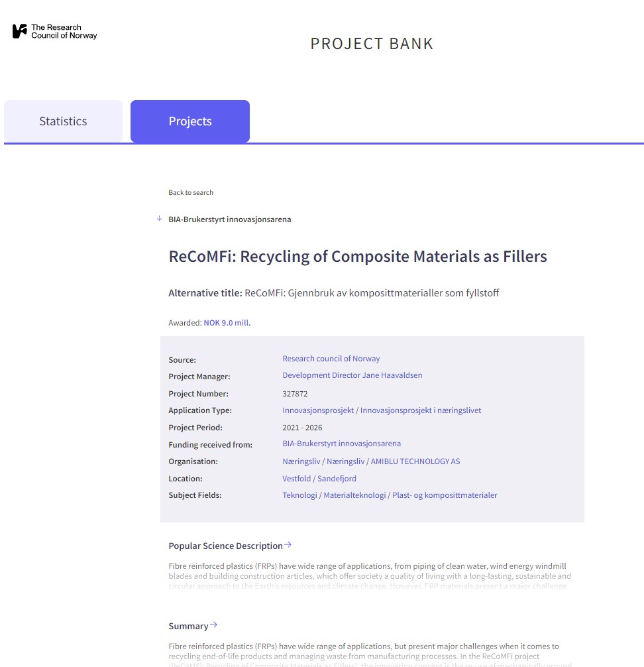The image size is (644, 667).
Task: Open project manager Jane Haavaldsen link
Action: point(352,375)
